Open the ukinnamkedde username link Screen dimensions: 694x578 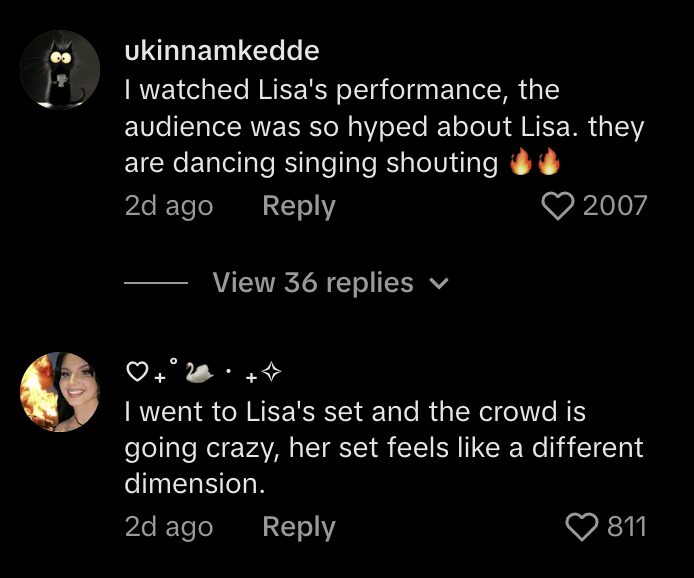[x=222, y=50]
